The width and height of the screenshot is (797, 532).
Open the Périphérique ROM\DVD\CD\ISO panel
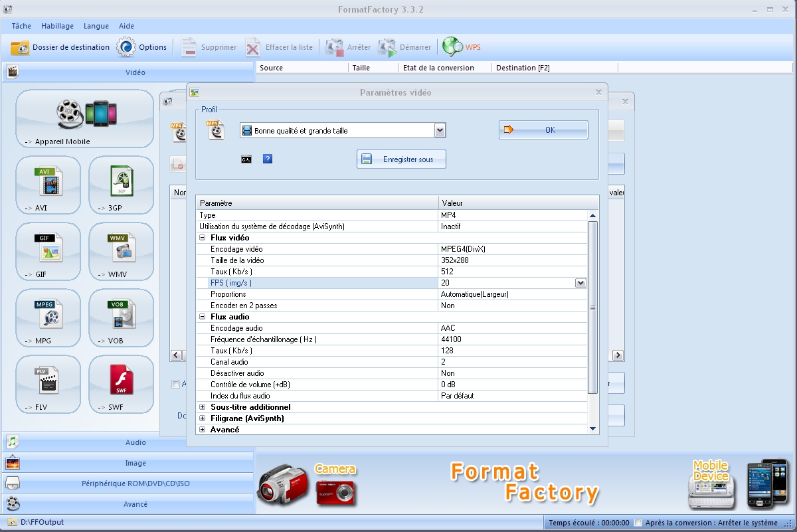coord(128,484)
